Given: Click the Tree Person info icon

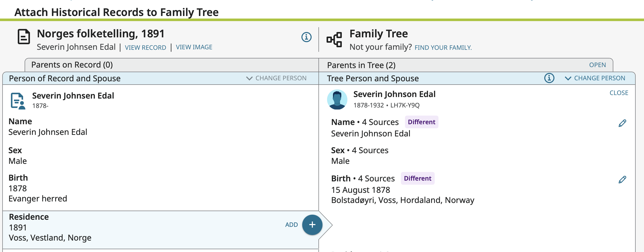Looking at the screenshot, I should (x=549, y=78).
